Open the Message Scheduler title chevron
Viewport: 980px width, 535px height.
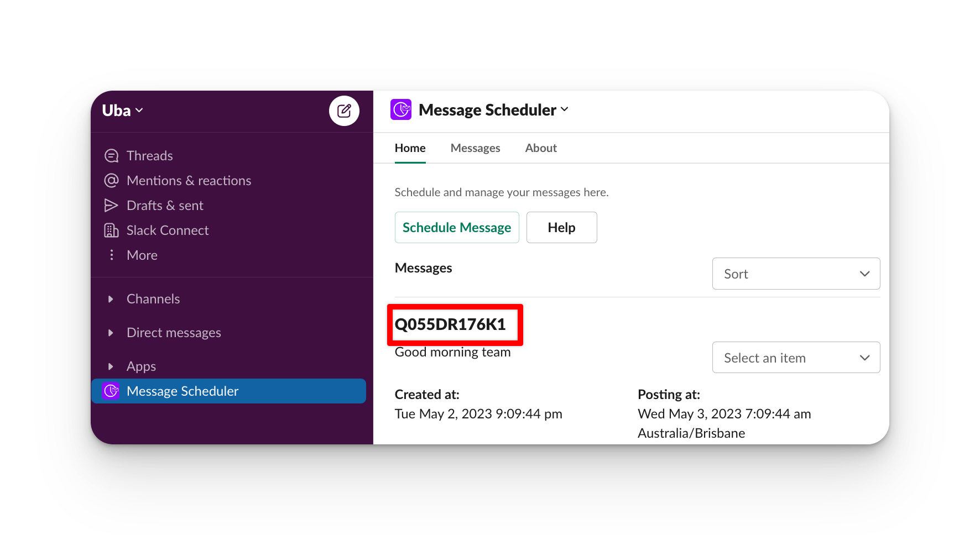pos(564,109)
